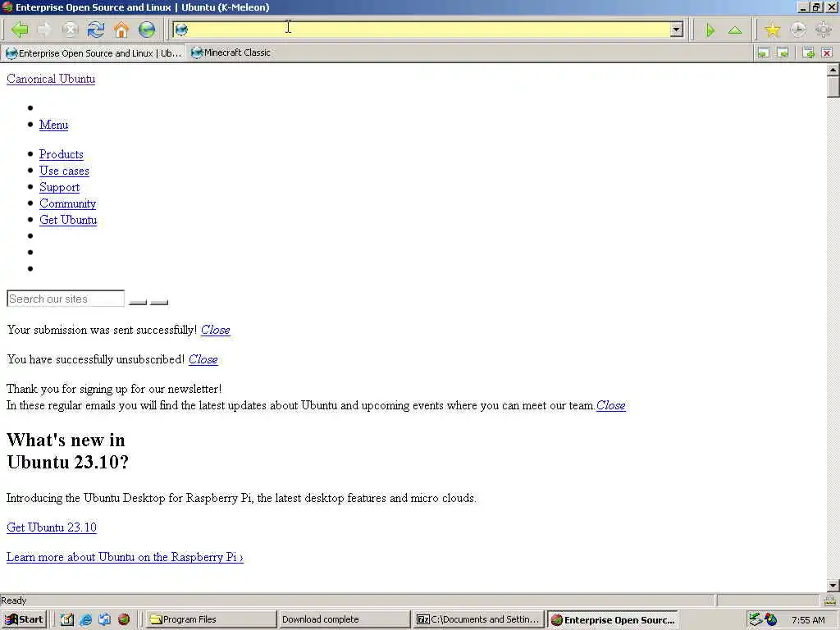
Task: Open the Community link
Action: [67, 203]
